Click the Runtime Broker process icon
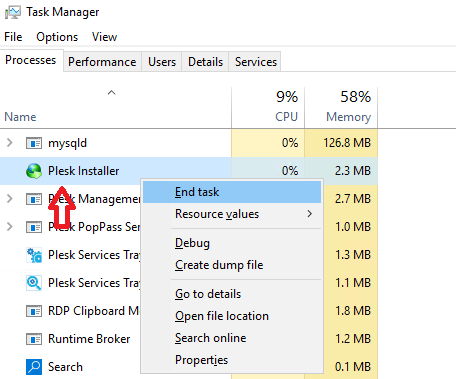The width and height of the screenshot is (456, 379). coord(34,339)
